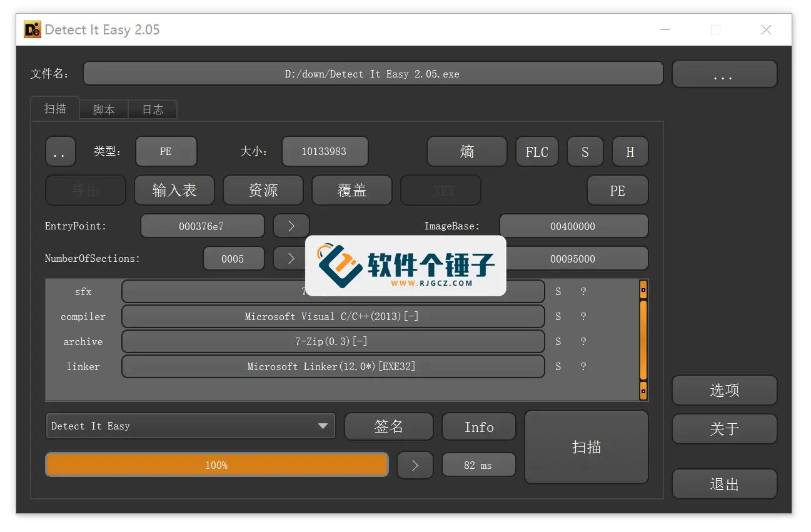
Task: Select the linker result Microsoft Linker(12.0*)
Action: coord(333,366)
